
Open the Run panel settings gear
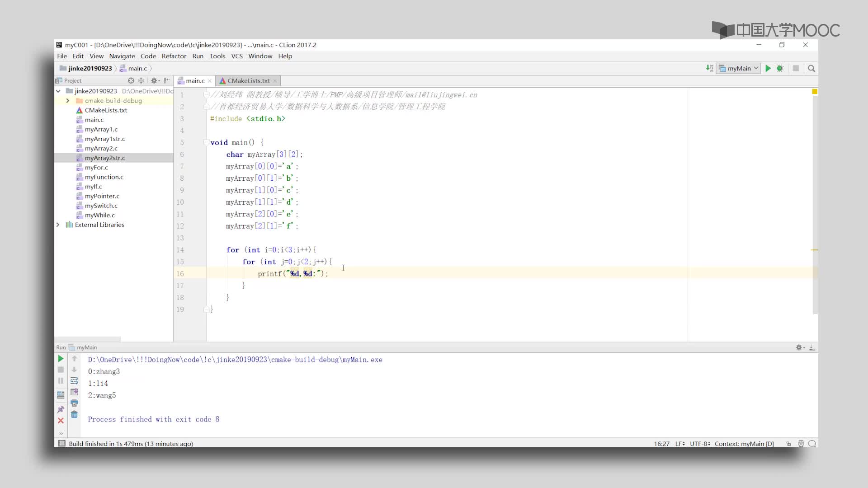pos(800,347)
